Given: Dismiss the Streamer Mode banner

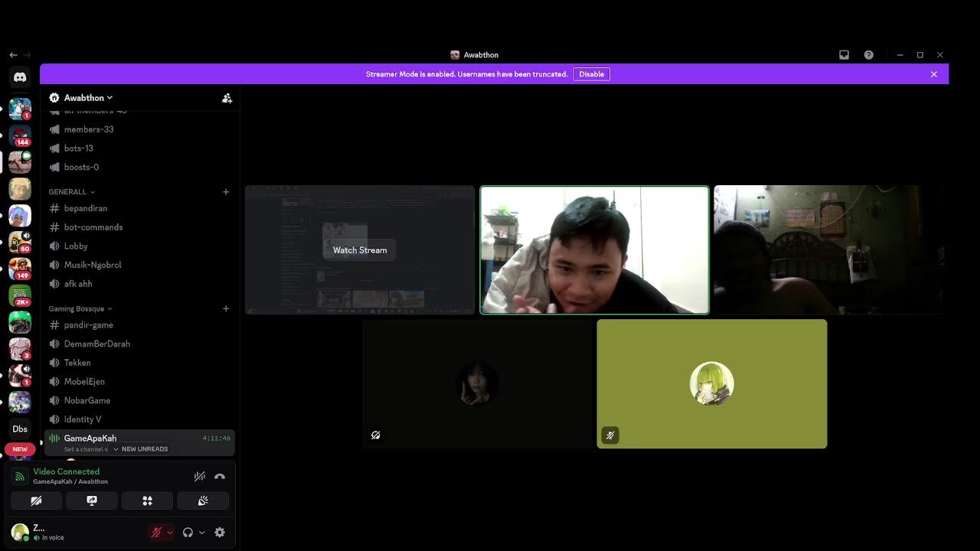Looking at the screenshot, I should pyautogui.click(x=934, y=74).
